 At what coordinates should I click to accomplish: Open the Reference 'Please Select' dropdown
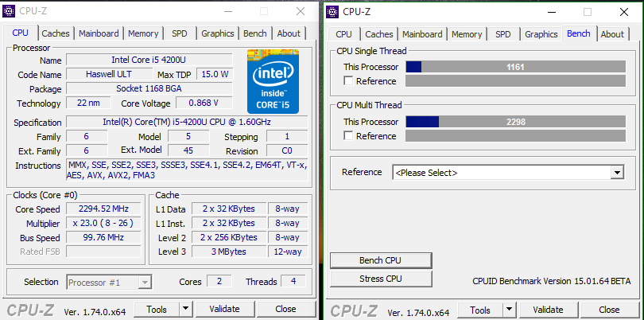pyautogui.click(x=617, y=172)
